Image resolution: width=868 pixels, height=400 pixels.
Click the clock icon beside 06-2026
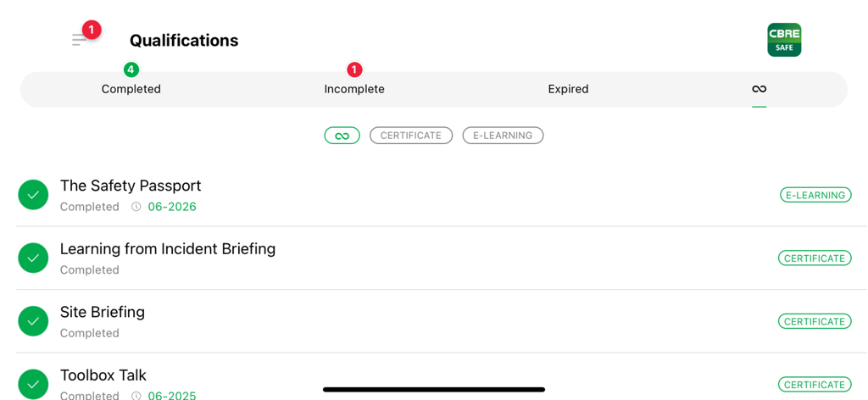pyautogui.click(x=136, y=207)
